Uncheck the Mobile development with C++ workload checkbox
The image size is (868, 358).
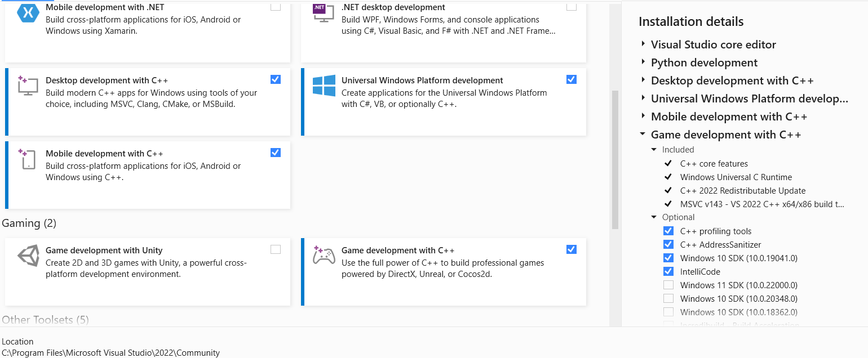276,153
